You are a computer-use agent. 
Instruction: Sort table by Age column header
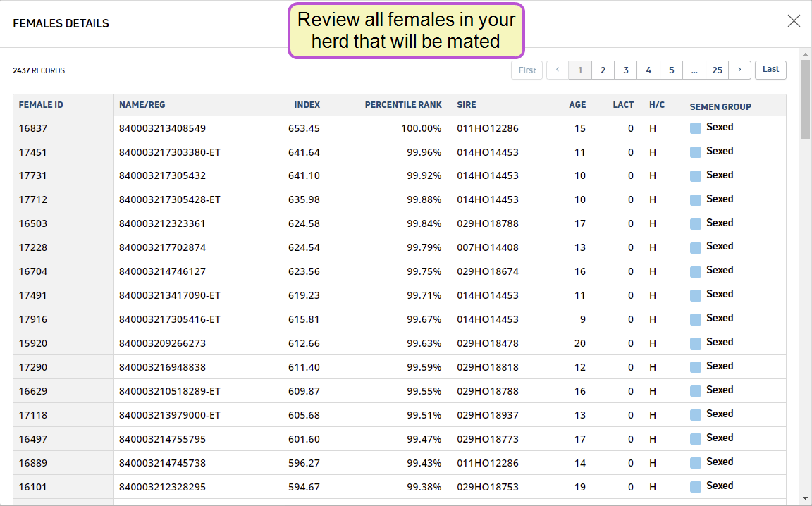click(x=577, y=105)
